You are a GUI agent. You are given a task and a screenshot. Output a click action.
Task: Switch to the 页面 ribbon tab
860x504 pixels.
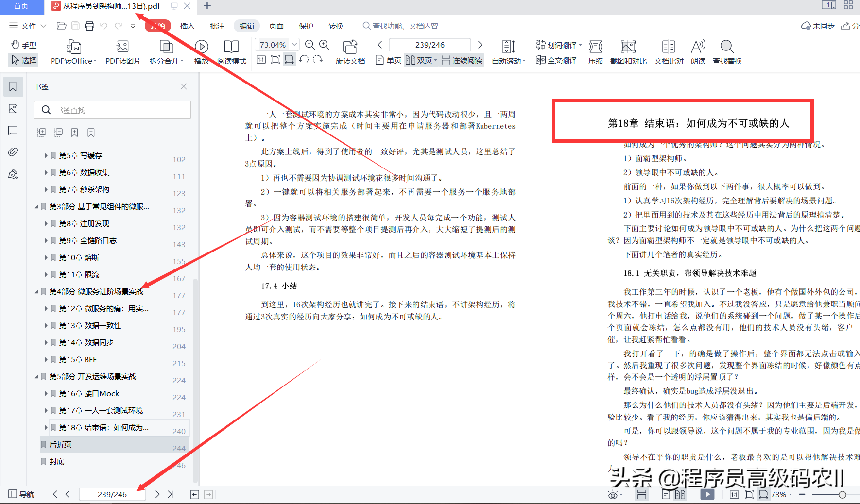click(276, 26)
